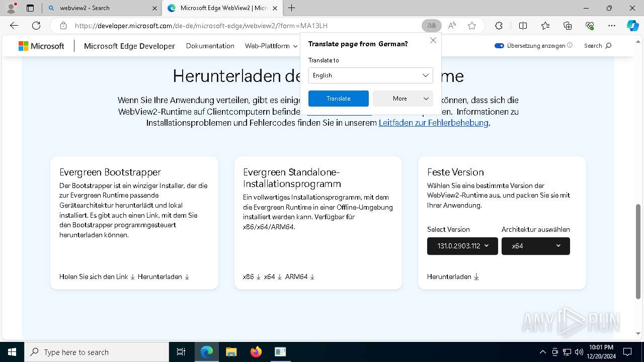The width and height of the screenshot is (644, 362).
Task: Open Task View in taskbar
Action: [181, 352]
